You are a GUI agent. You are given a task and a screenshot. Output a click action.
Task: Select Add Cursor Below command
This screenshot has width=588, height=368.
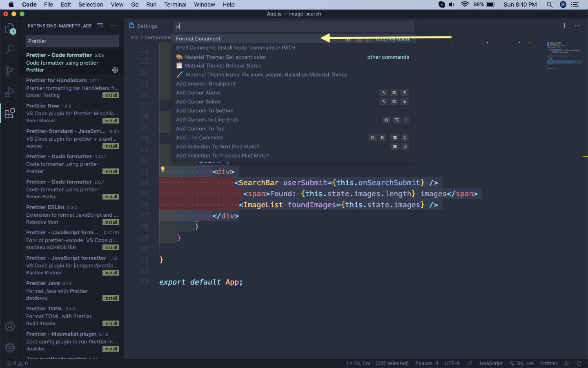click(294, 101)
